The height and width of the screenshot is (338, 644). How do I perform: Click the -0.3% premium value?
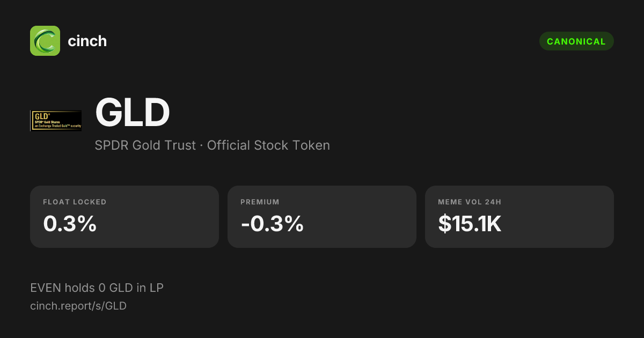pyautogui.click(x=272, y=224)
